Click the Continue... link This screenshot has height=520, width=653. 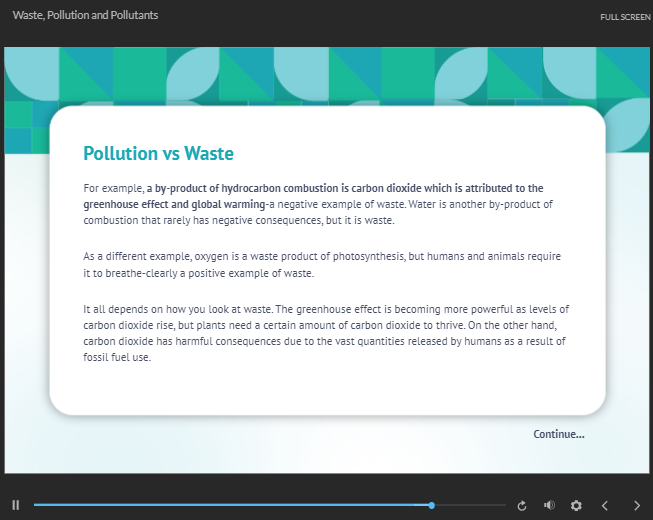[x=559, y=434]
